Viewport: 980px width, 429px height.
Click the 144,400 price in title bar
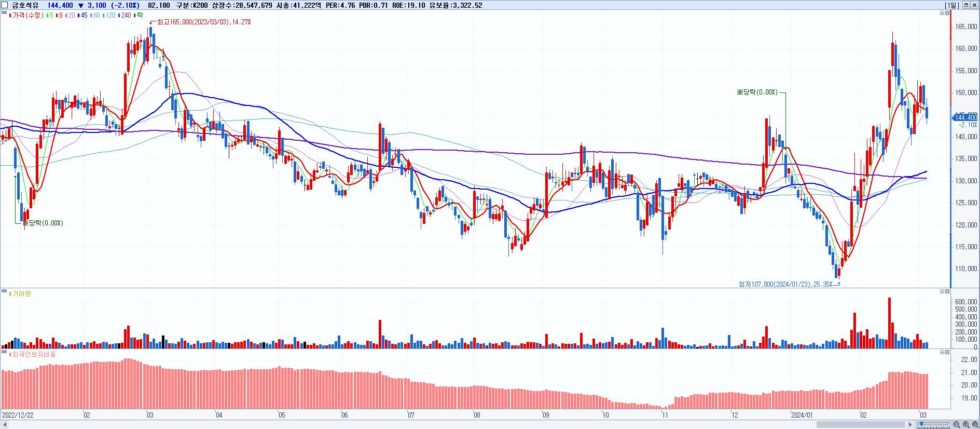coord(60,5)
